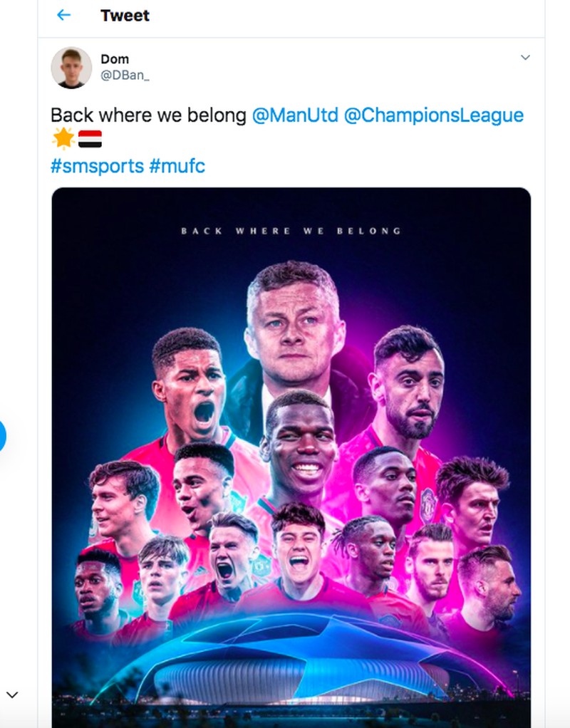The image size is (570, 728).
Task: Click the white-bearded goalkeeper in the poster
Action: (430, 563)
